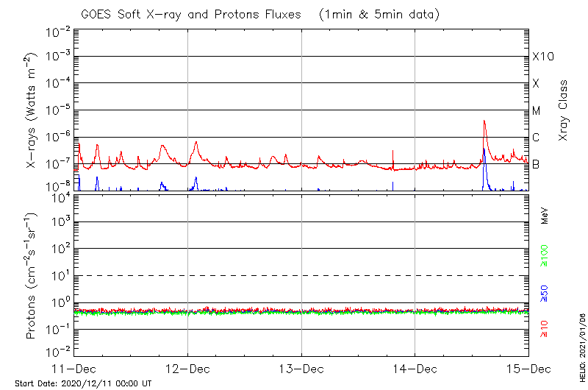The width and height of the screenshot is (588, 390).
Task: Click the 15-Dec date label
Action: pos(528,367)
